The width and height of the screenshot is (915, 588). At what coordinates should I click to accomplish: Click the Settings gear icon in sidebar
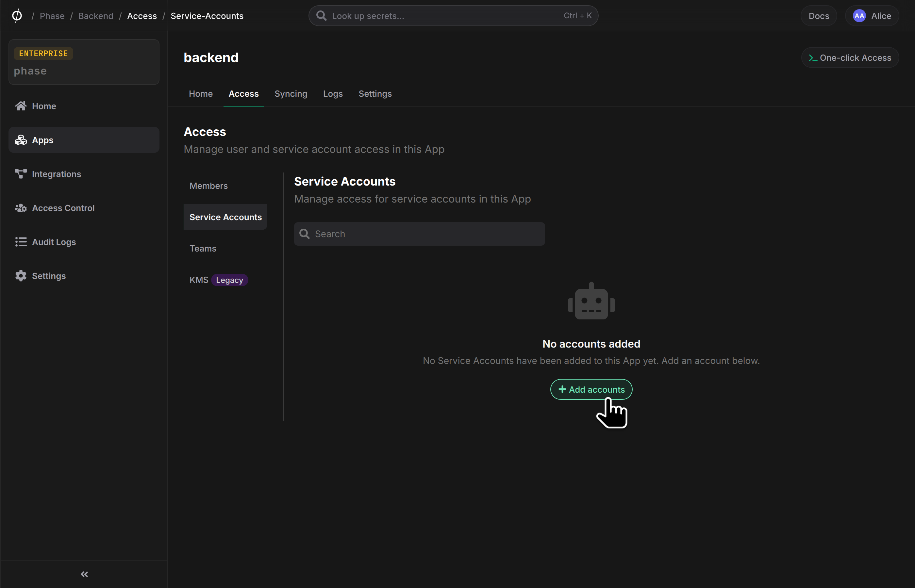pyautogui.click(x=21, y=276)
